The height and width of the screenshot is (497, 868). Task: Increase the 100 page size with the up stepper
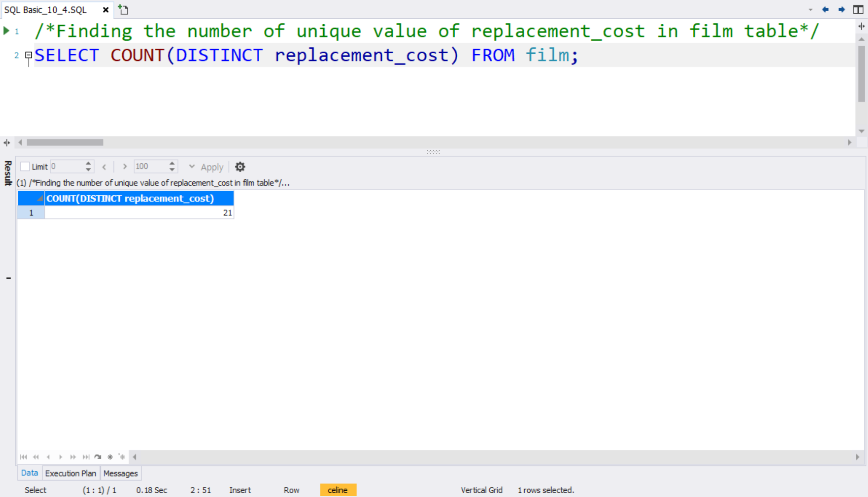(x=171, y=164)
